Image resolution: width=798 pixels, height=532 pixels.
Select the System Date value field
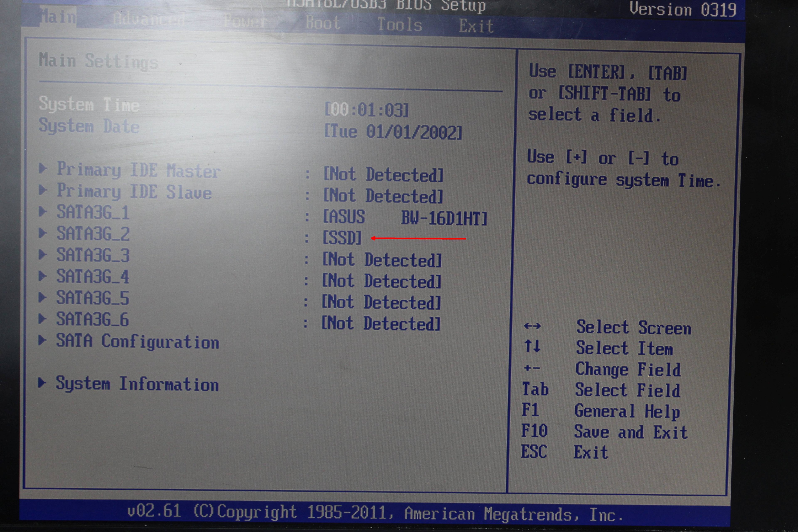[393, 132]
